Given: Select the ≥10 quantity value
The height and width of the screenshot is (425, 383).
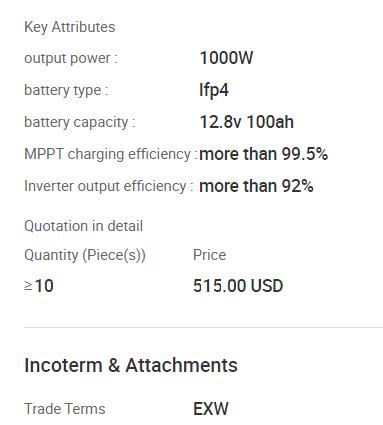Looking at the screenshot, I should 39,286.
